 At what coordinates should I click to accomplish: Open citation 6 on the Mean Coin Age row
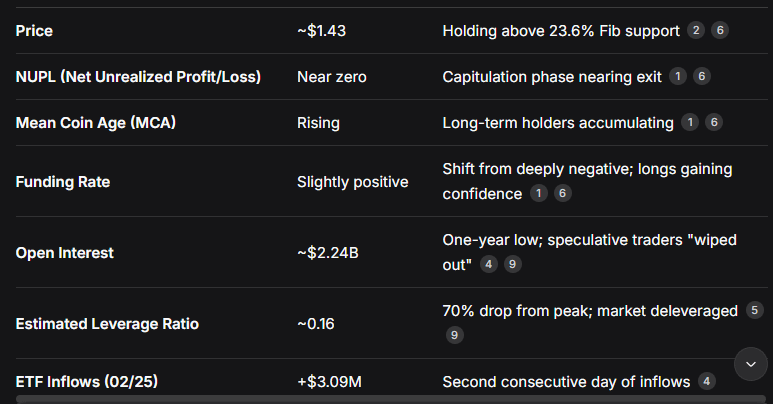point(714,122)
